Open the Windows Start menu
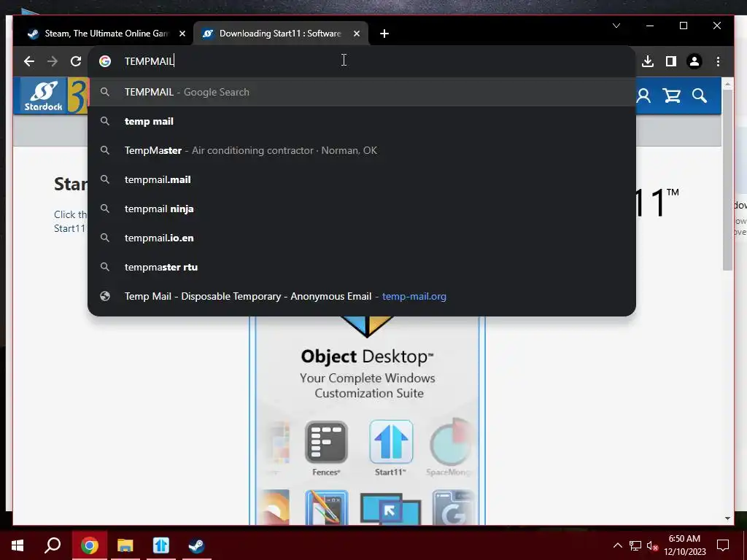 pyautogui.click(x=18, y=545)
